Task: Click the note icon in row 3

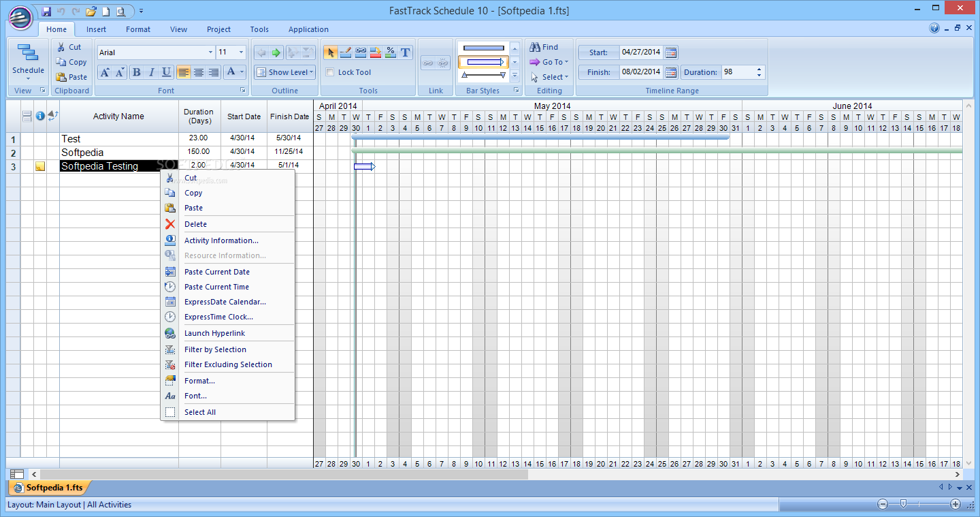Action: pyautogui.click(x=40, y=166)
